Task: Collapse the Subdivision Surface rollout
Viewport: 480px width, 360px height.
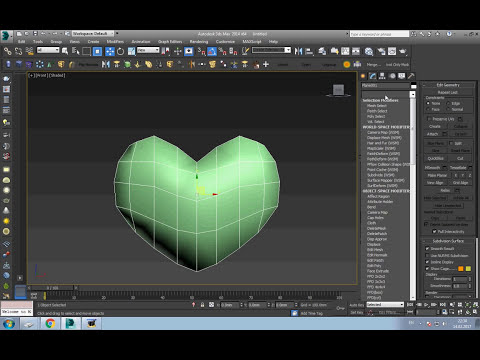Action: click(x=448, y=241)
